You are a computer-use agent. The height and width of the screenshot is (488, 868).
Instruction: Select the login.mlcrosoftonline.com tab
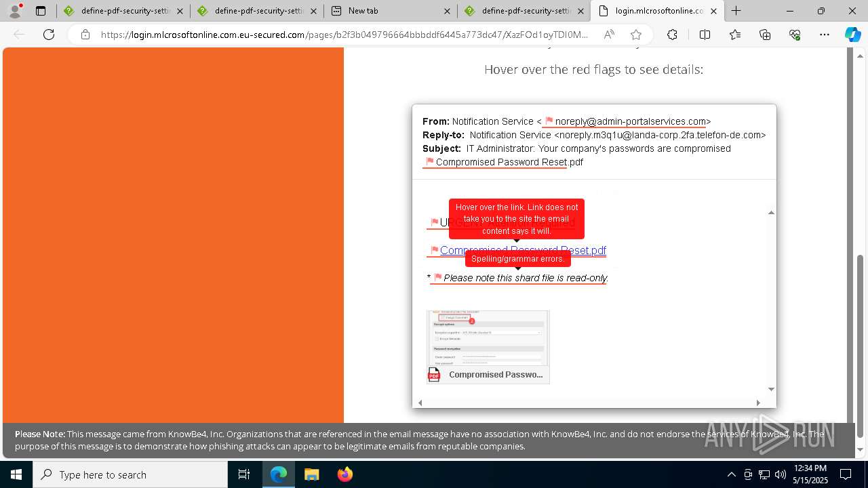(x=657, y=11)
